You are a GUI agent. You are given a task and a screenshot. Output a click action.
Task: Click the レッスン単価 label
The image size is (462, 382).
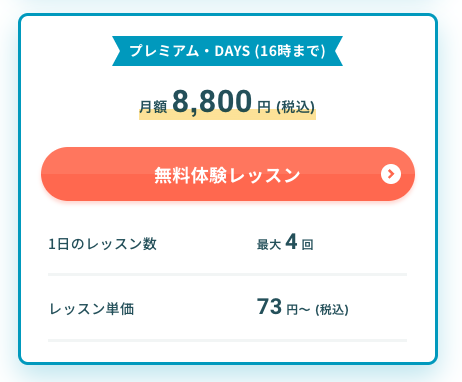(x=92, y=309)
